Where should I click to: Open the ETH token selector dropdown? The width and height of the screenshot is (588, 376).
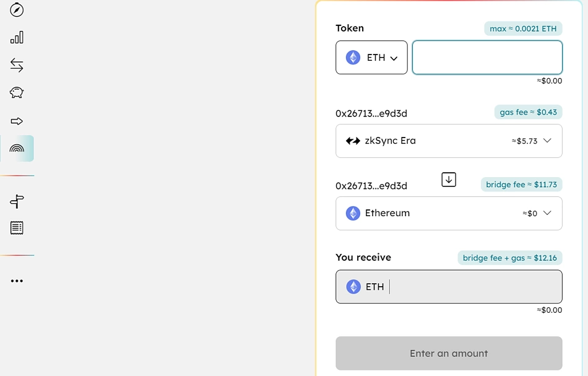371,57
